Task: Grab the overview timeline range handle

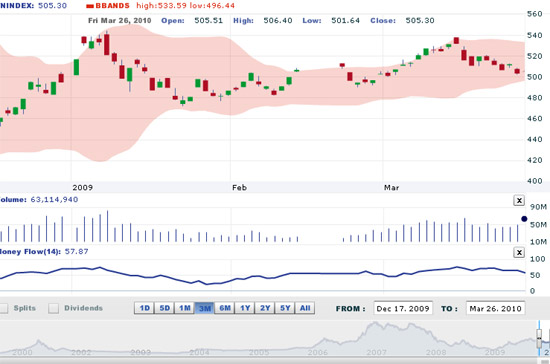Action: pyautogui.click(x=539, y=338)
